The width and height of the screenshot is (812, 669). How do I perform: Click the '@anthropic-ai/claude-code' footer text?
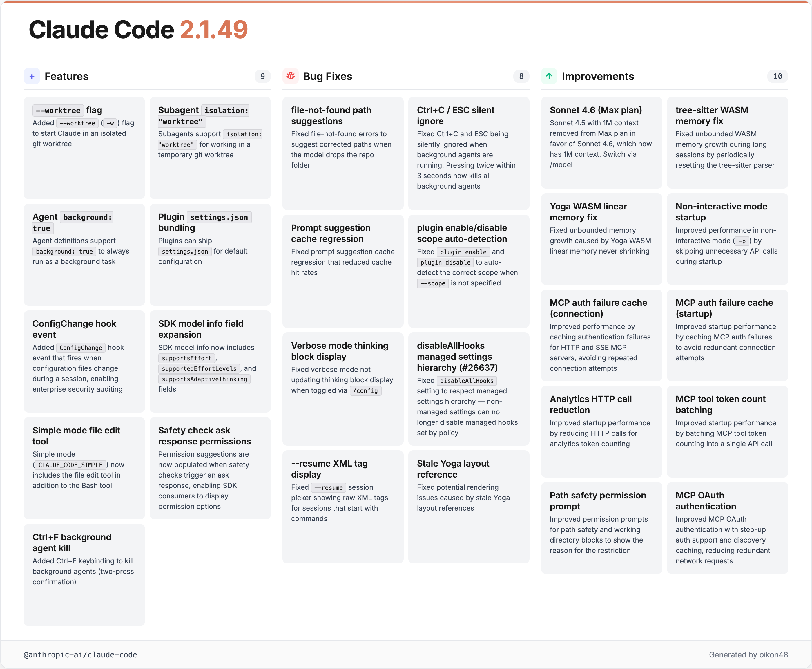81,655
